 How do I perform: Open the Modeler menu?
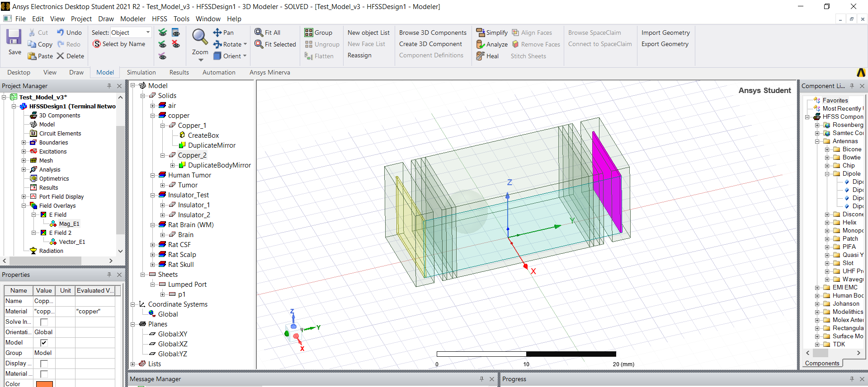133,19
